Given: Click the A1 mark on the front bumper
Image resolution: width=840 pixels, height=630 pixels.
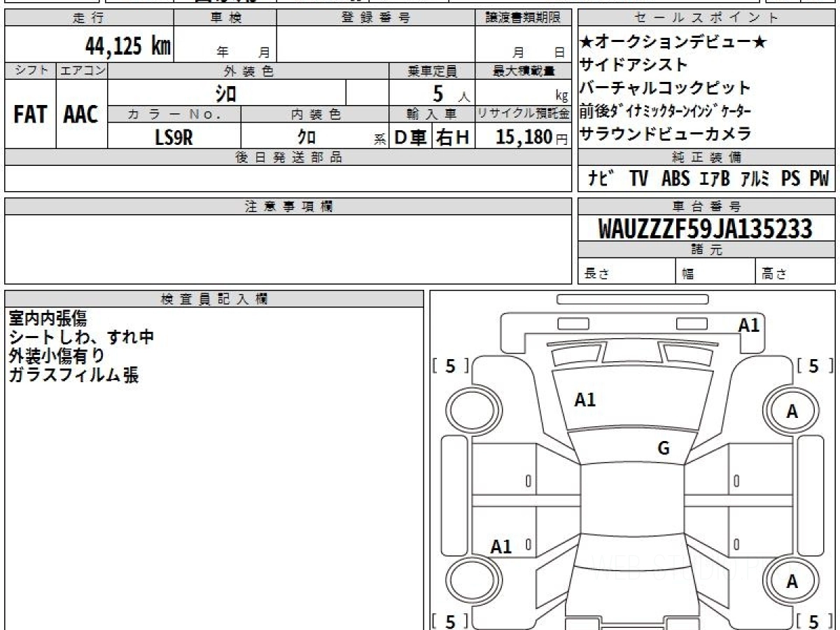Looking at the screenshot, I should (749, 325).
